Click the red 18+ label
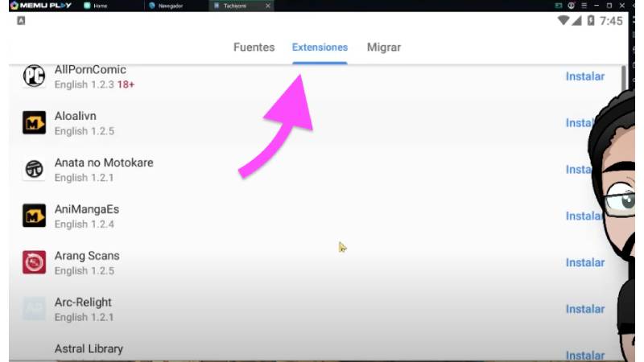Viewport: 644px width, 362px height. (x=126, y=84)
